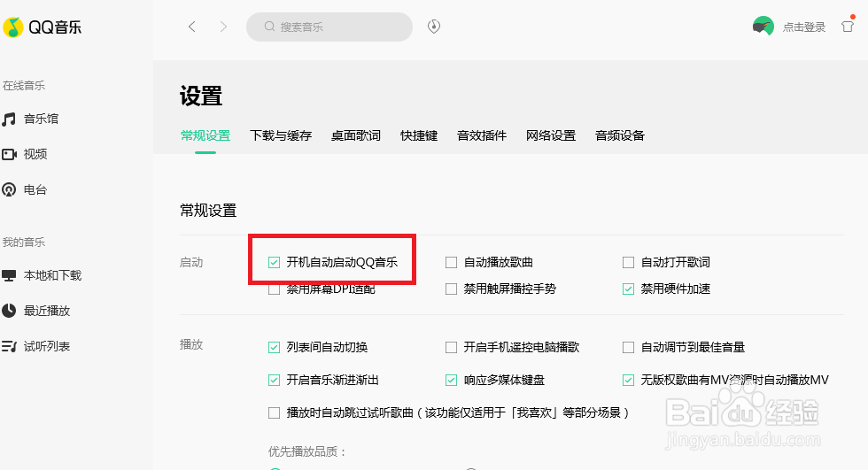Open the 视频 section in sidebar

click(35, 154)
